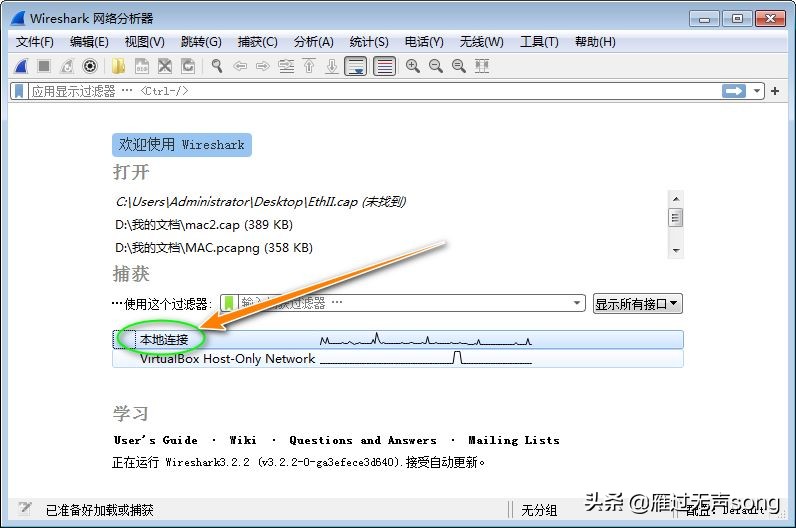Click 已准备好加载或捕获 status text

[100, 510]
